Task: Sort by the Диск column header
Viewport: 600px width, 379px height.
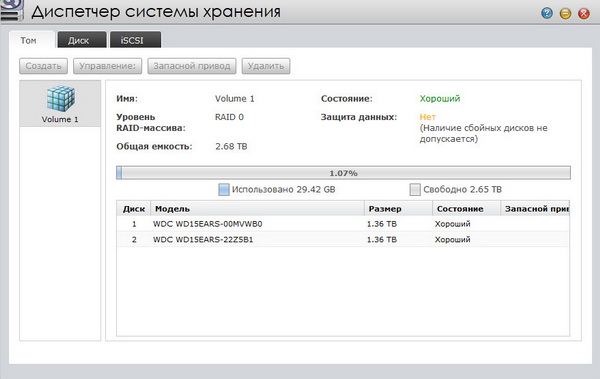Action: (x=134, y=209)
